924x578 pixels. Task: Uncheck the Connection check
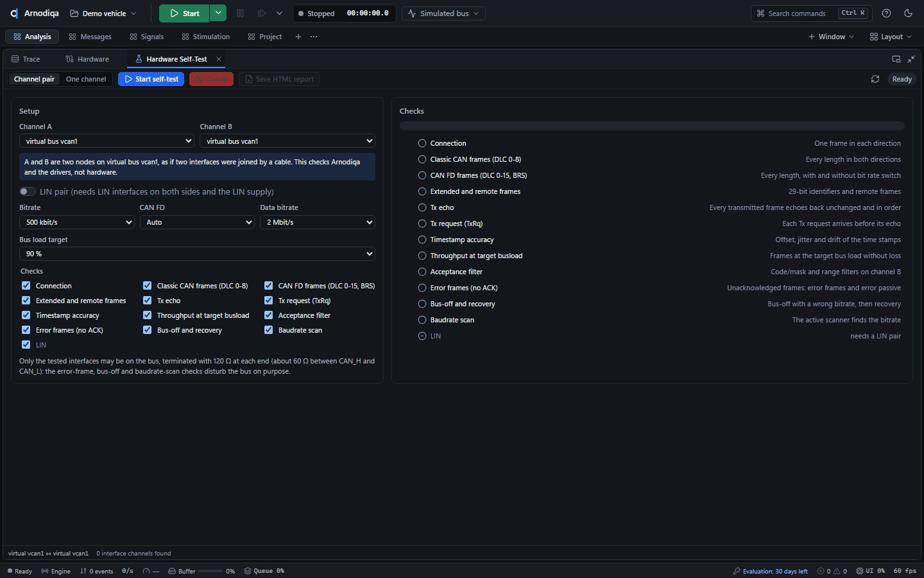26,286
